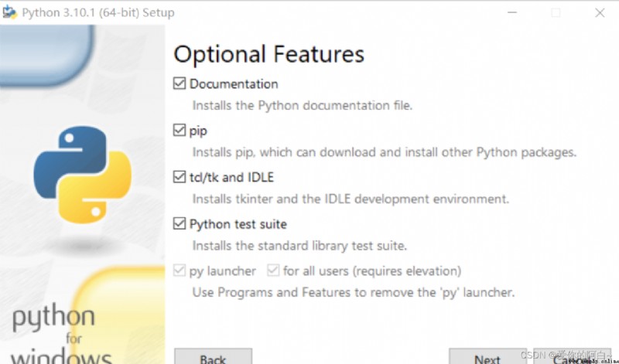The width and height of the screenshot is (619, 364).
Task: Minimize the Python Setup window
Action: click(512, 12)
